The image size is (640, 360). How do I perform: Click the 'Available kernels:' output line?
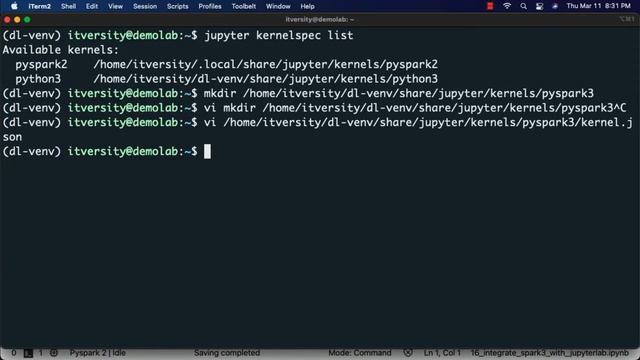click(60, 50)
